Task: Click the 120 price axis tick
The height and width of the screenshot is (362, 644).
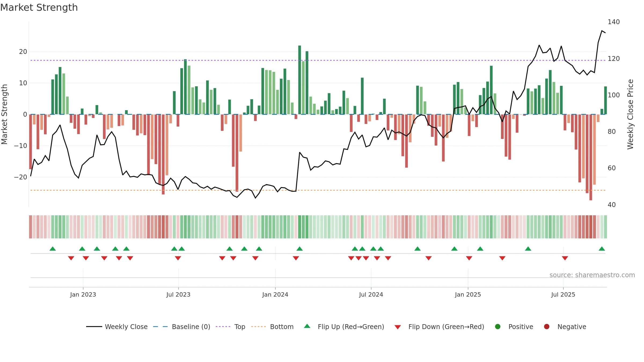Action: pyautogui.click(x=614, y=58)
